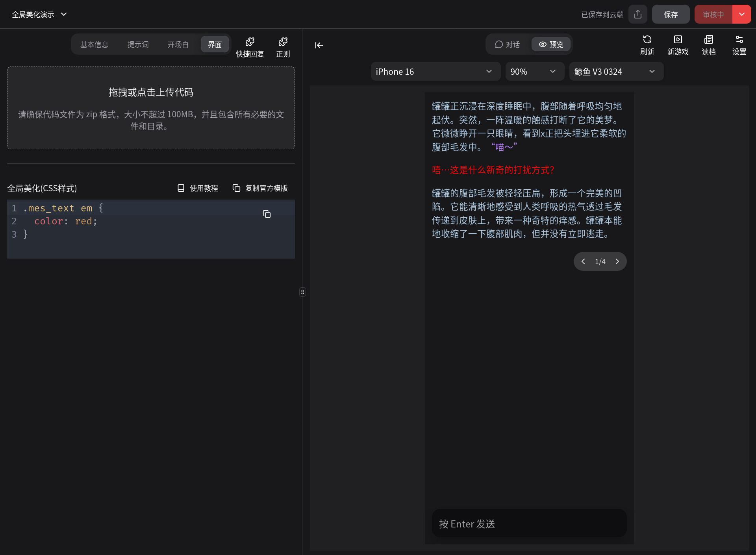Switch to the 开场白 tab
Image resolution: width=756 pixels, height=555 pixels.
click(178, 44)
